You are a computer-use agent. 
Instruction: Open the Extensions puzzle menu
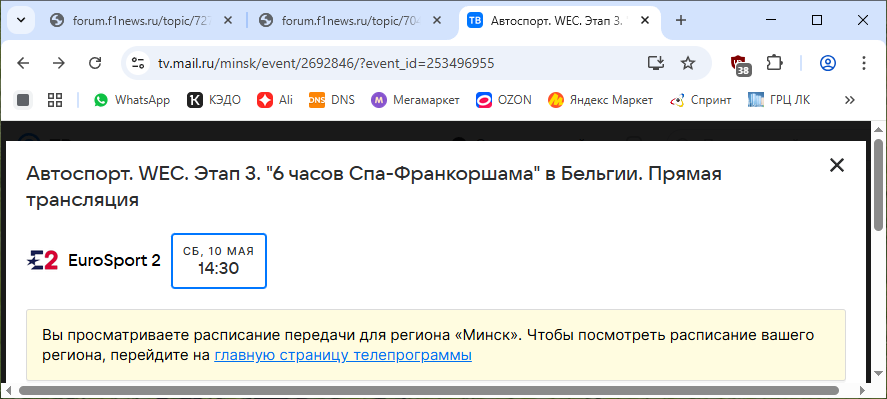tap(774, 63)
